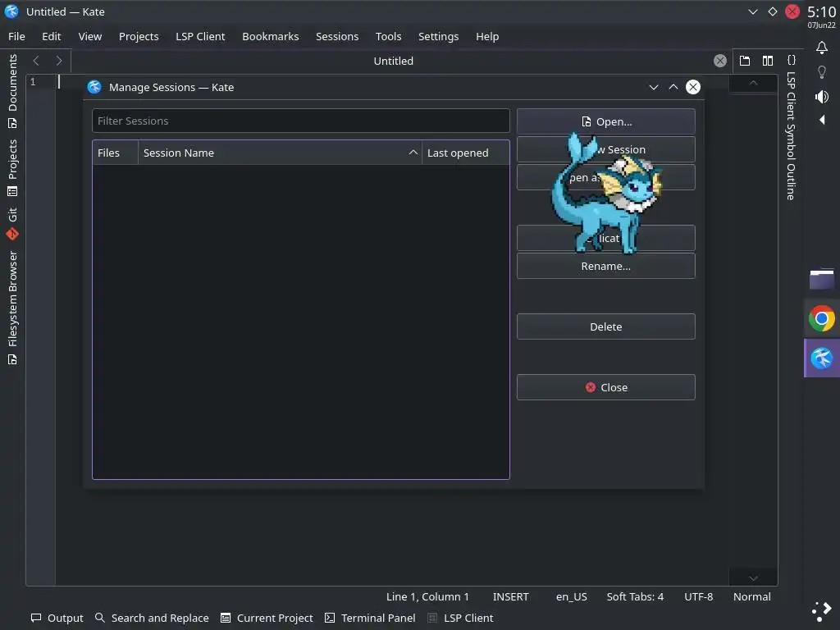Open the View menu
The height and width of the screenshot is (630, 840).
pyautogui.click(x=90, y=36)
